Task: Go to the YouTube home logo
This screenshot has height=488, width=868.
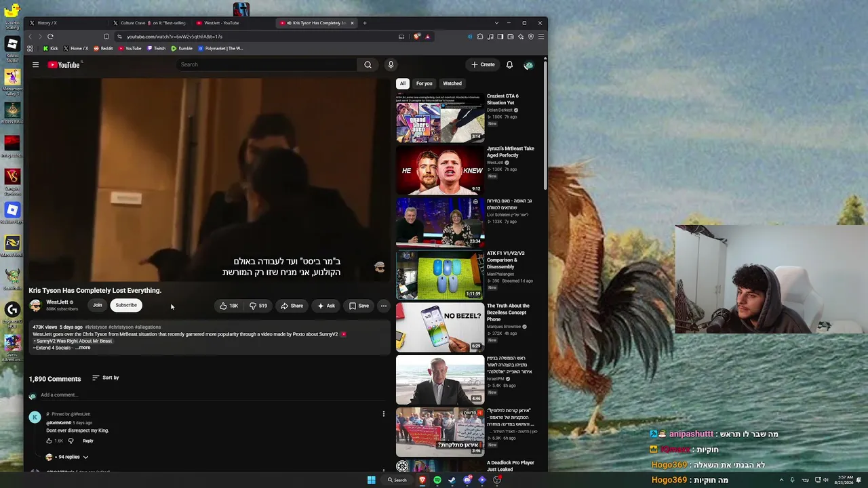Action: [x=64, y=64]
